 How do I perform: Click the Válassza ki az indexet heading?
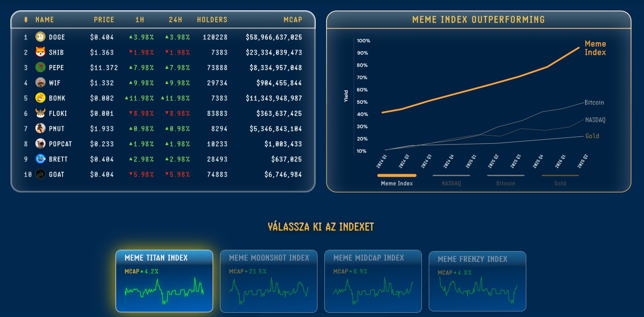coord(321,227)
